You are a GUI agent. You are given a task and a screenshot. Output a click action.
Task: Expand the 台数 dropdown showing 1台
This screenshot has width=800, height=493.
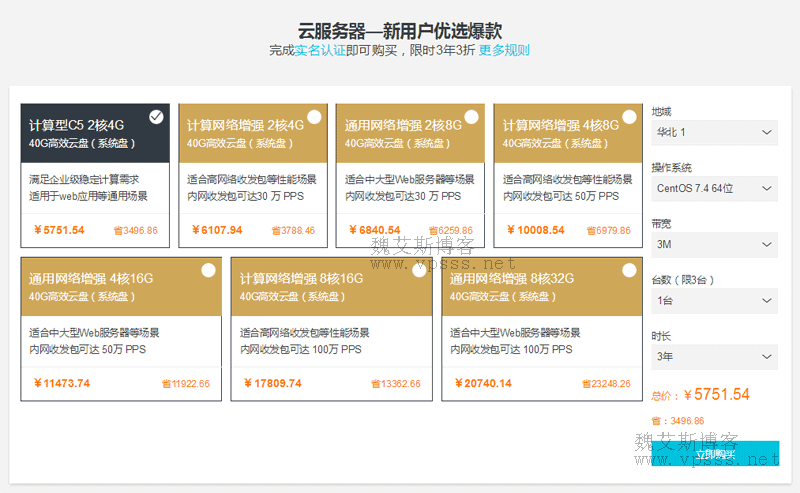[x=714, y=300]
